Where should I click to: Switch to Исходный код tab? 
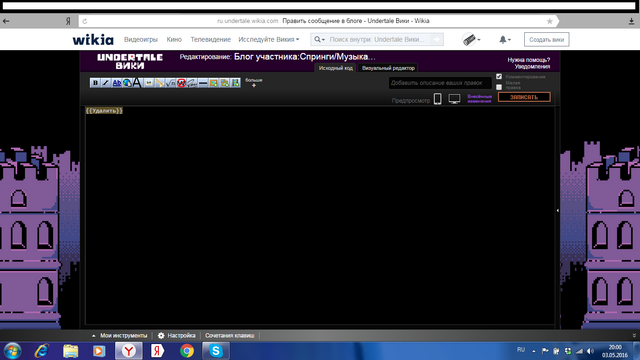(x=336, y=68)
